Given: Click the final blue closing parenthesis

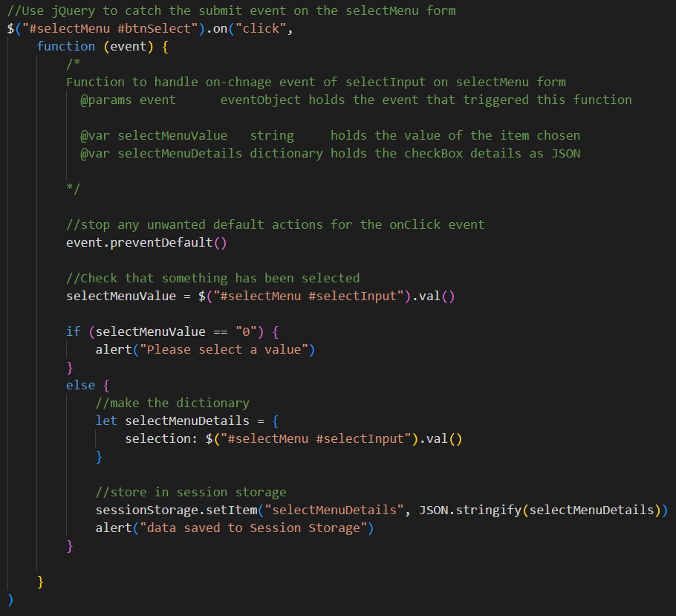Looking at the screenshot, I should 11,600.
